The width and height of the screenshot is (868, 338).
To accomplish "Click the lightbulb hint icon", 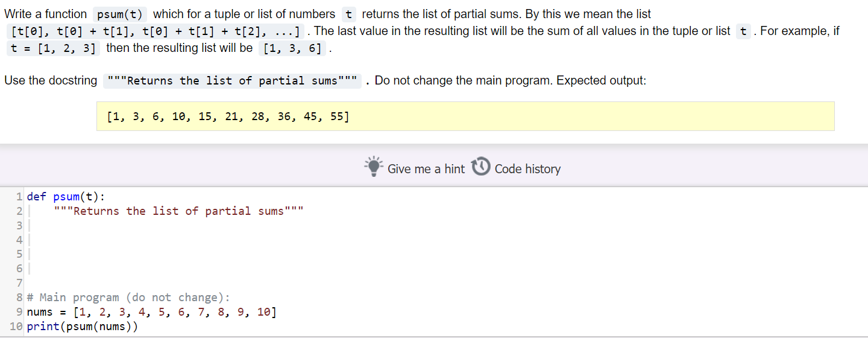I will pos(374,167).
